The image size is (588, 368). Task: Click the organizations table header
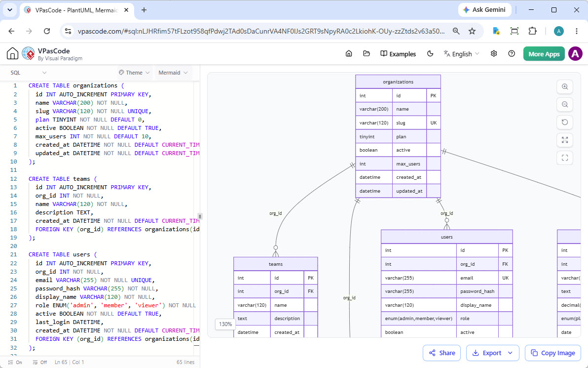[398, 82]
